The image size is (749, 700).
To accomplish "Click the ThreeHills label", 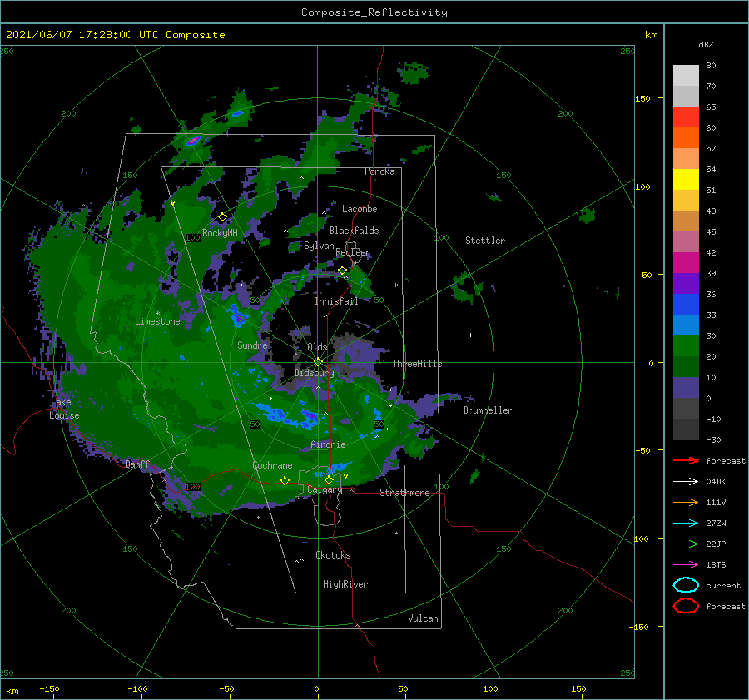I will pyautogui.click(x=418, y=364).
